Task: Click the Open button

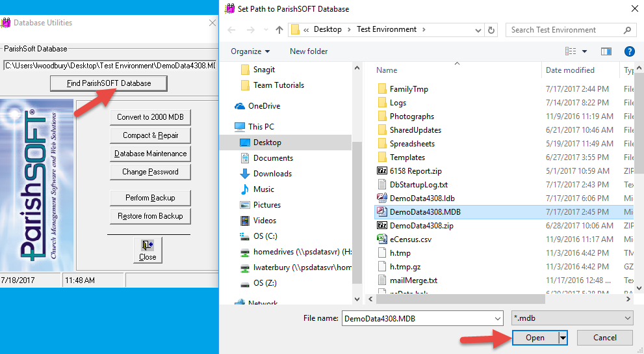Action: [x=535, y=338]
